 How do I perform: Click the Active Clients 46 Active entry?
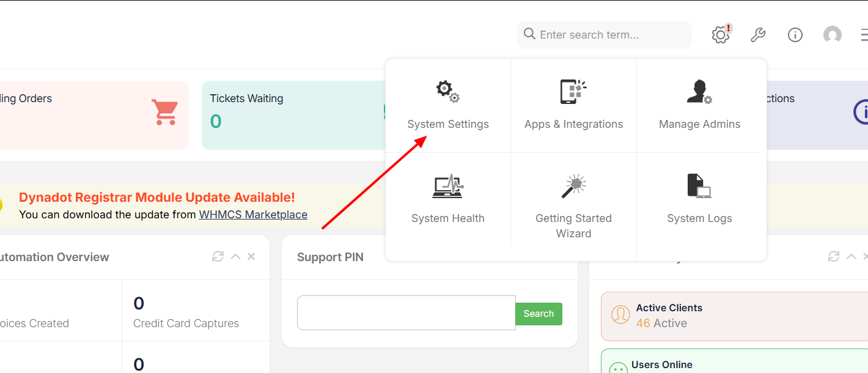tap(669, 316)
